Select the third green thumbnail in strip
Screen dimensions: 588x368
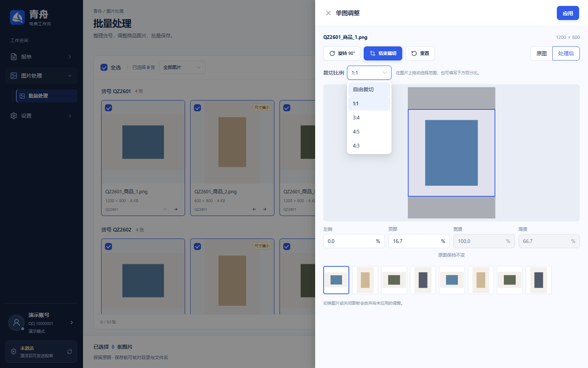point(394,280)
